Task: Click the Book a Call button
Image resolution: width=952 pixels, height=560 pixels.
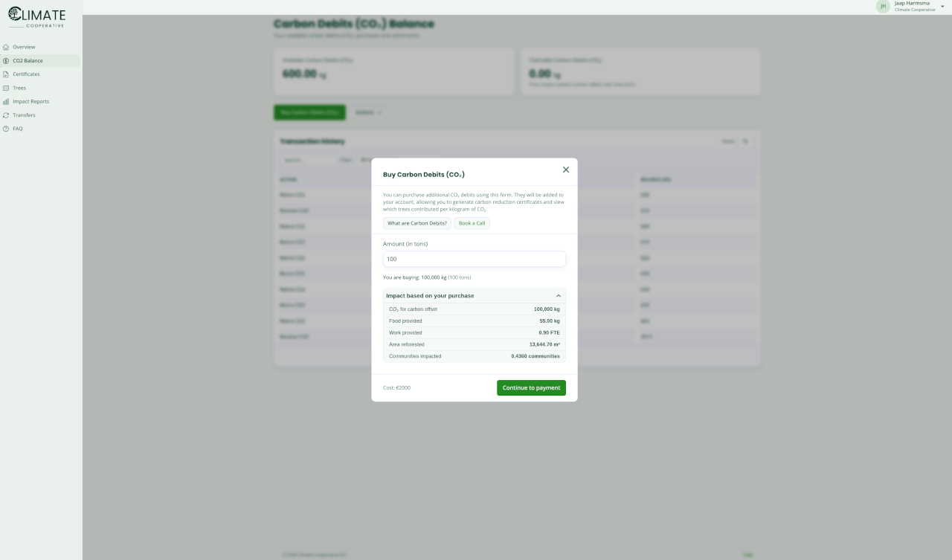Action: (x=472, y=223)
